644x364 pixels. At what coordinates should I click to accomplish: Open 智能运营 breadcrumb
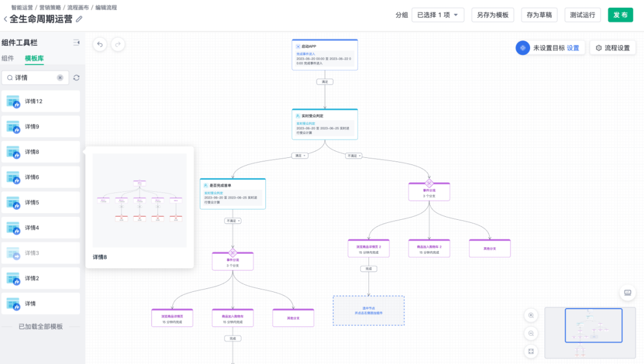[x=22, y=7]
